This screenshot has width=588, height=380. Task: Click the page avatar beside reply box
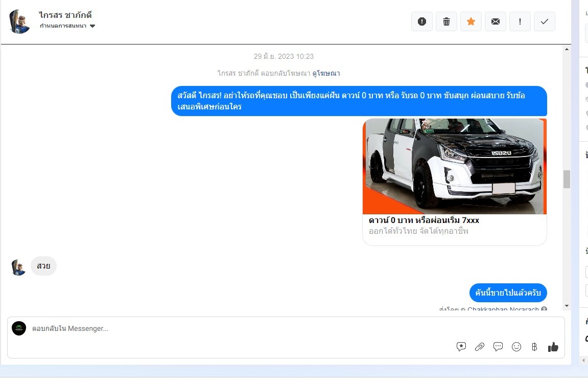point(19,328)
